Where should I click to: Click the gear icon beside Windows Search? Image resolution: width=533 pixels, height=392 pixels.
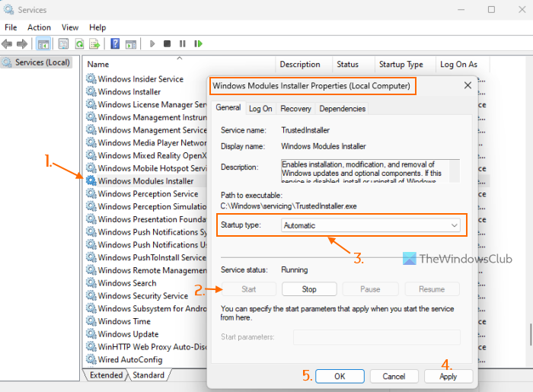pyautogui.click(x=91, y=282)
